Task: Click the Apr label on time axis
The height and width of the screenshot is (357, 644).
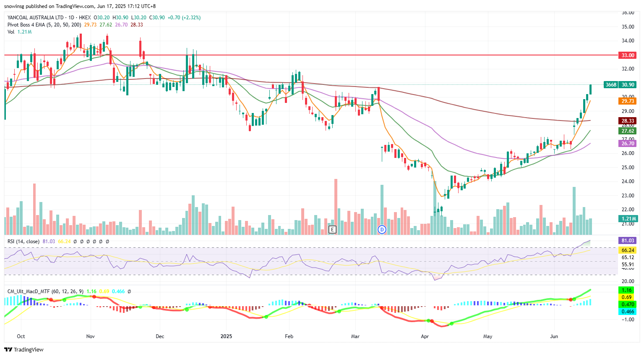Action: pyautogui.click(x=425, y=336)
